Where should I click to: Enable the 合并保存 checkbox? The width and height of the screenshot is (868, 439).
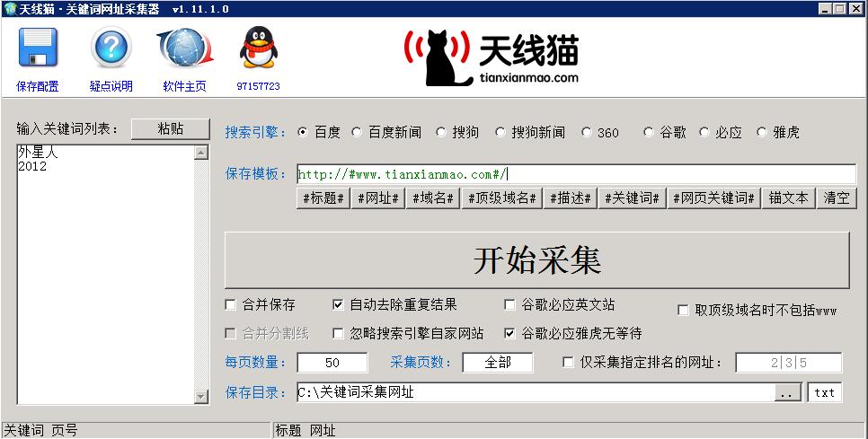tap(230, 304)
